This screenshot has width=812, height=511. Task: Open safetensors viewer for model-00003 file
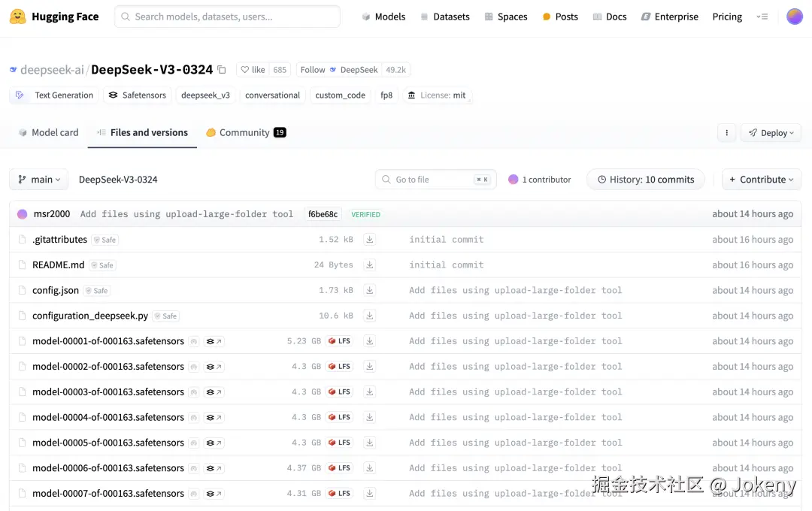214,392
